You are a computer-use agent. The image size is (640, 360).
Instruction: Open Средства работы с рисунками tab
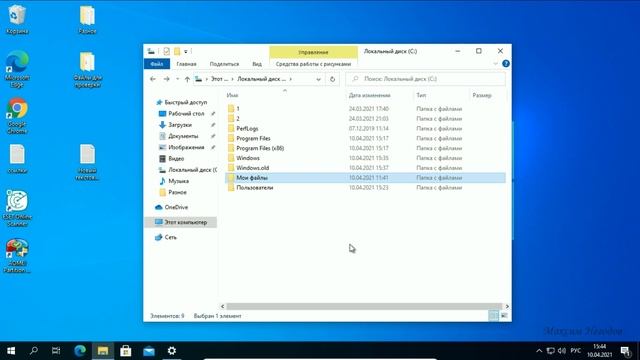click(x=313, y=64)
